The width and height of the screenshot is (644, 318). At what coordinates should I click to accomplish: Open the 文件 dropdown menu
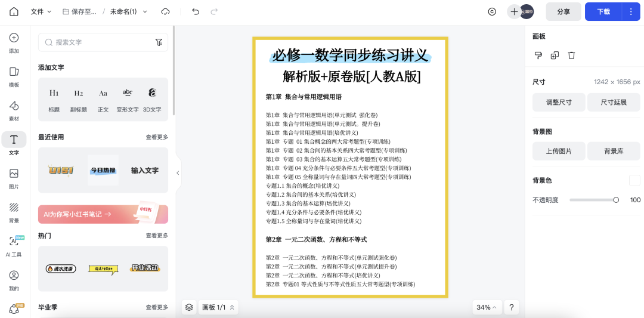[x=41, y=11]
